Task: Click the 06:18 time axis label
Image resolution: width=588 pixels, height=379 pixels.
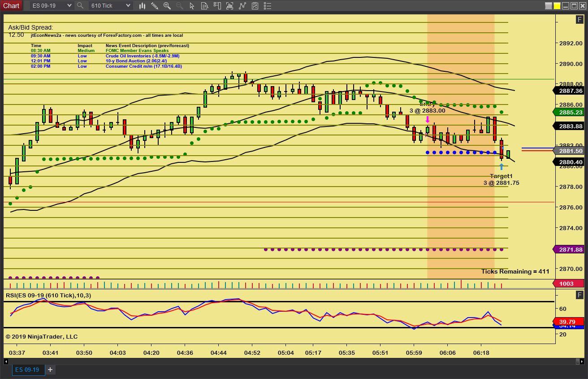Action: (x=481, y=353)
